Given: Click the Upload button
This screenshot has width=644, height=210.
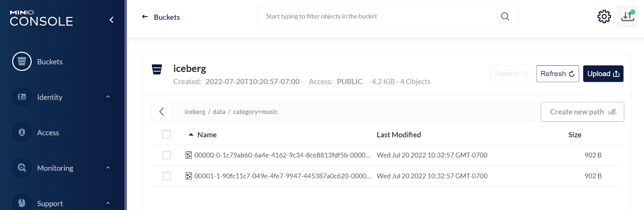Looking at the screenshot, I should 603,74.
